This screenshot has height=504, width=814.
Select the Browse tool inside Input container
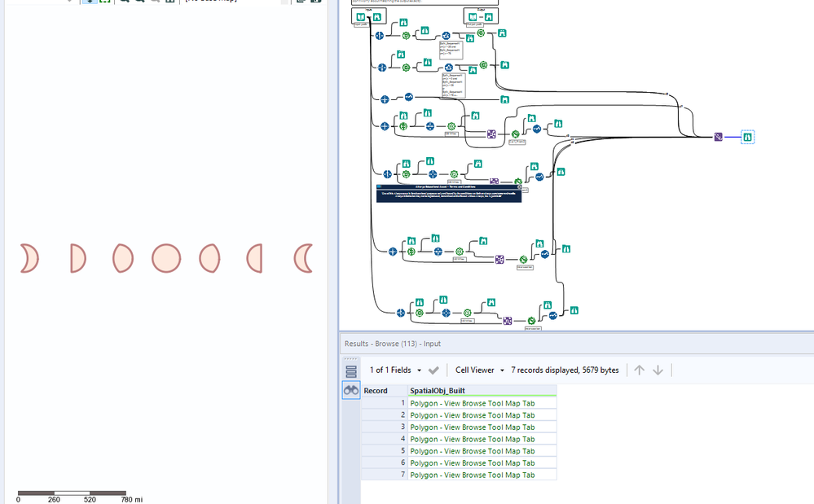click(377, 17)
